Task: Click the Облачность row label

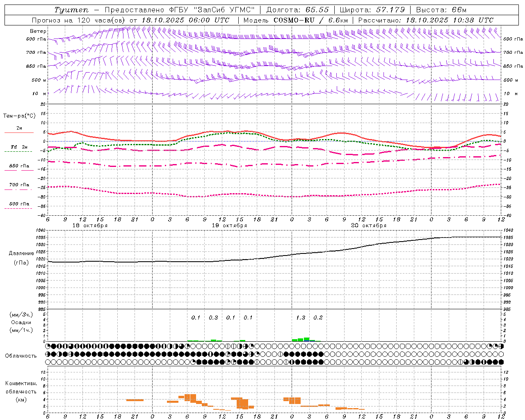Action: pyautogui.click(x=21, y=356)
